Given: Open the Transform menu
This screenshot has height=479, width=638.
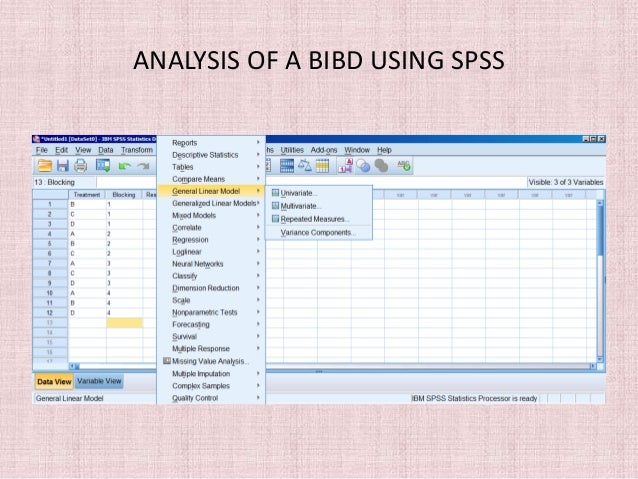Looking at the screenshot, I should tap(137, 150).
